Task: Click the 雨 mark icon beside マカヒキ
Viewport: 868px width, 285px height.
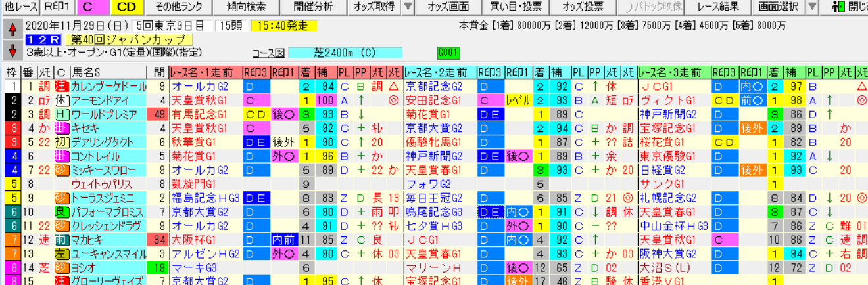Action: [x=61, y=240]
